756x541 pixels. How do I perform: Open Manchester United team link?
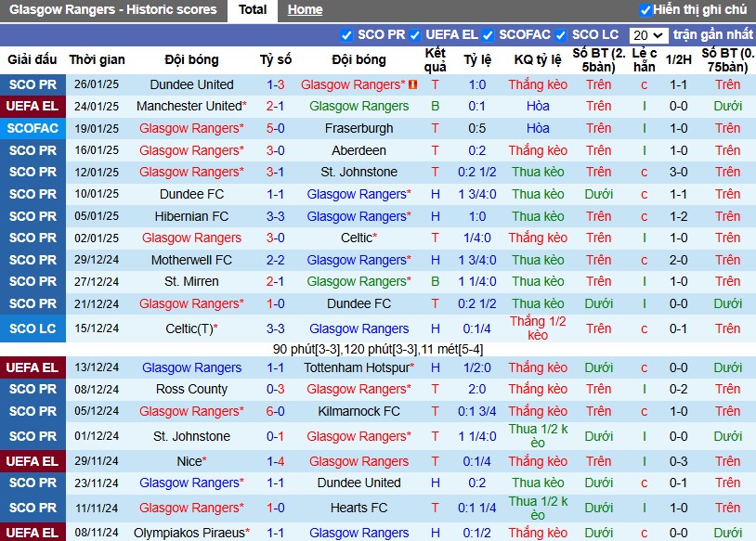(x=191, y=106)
